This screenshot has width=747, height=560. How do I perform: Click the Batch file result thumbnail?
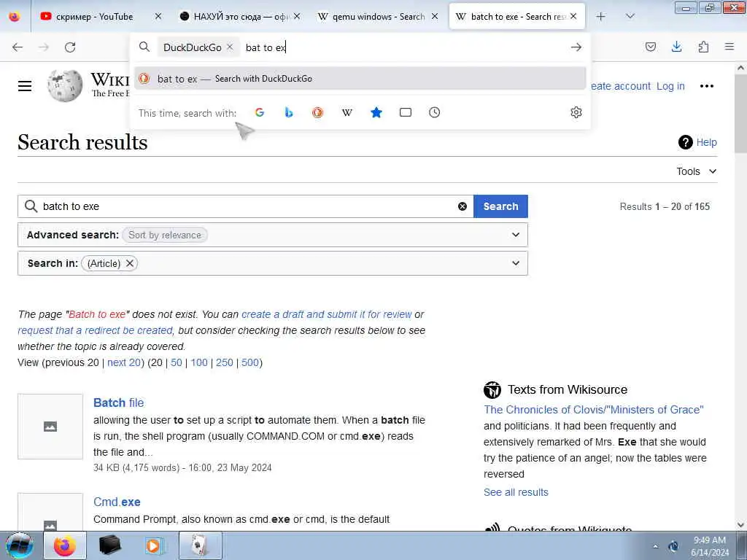coord(50,426)
